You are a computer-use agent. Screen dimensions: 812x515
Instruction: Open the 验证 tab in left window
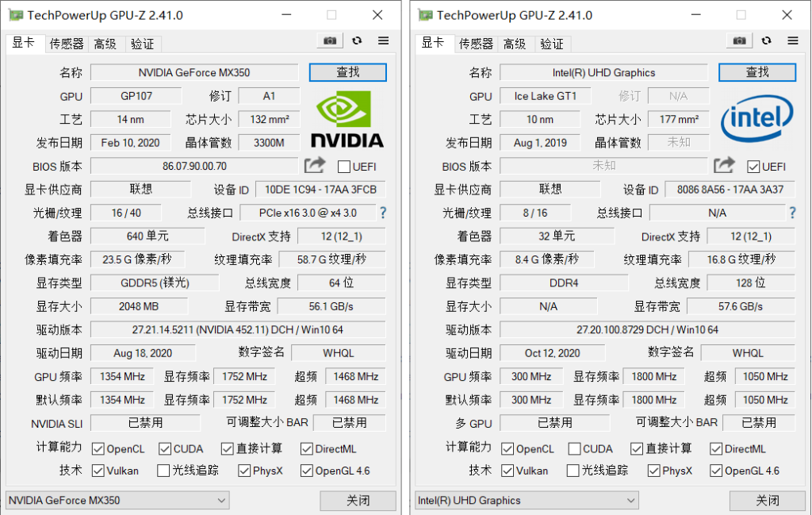(x=143, y=44)
